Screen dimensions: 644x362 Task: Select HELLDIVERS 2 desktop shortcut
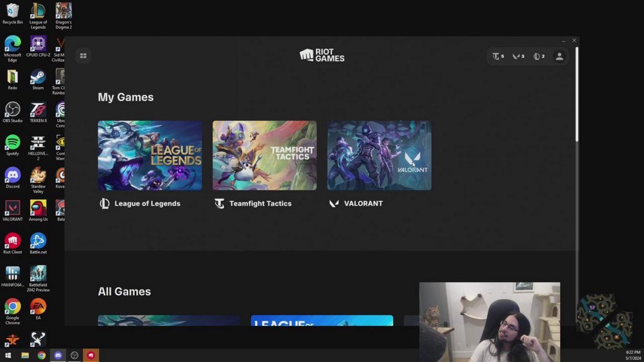(x=38, y=147)
